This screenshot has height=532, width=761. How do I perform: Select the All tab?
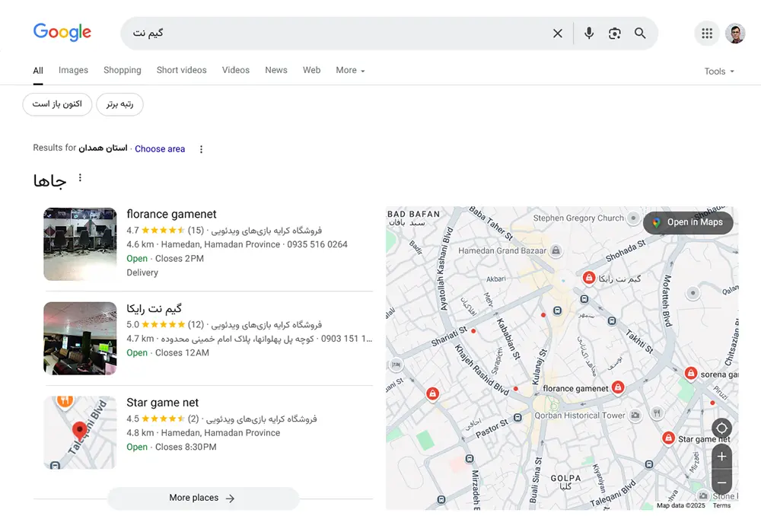(38, 70)
